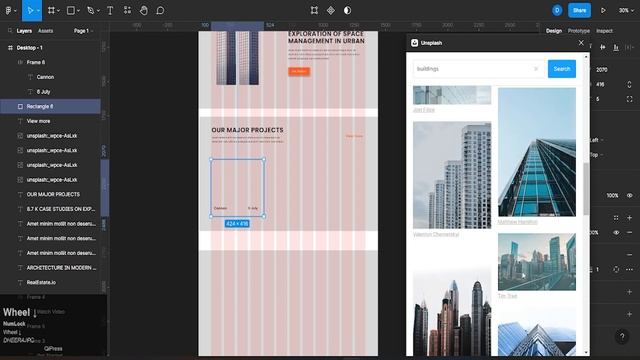Click the Unsplash panel vertical scrollbar
Viewport: 640px width, 360px height.
pos(586,188)
